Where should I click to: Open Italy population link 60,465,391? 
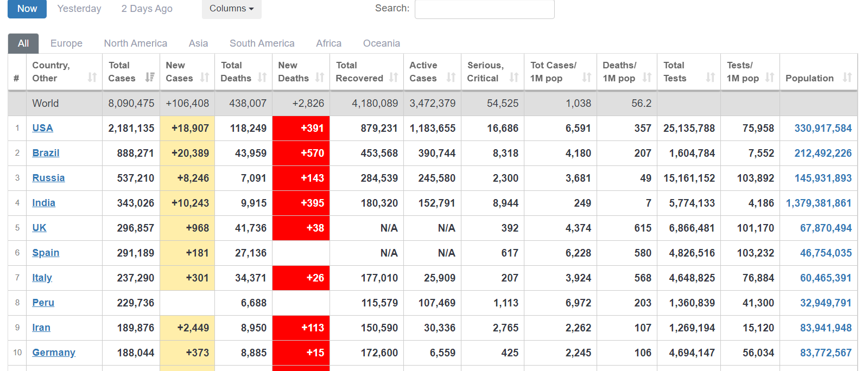(826, 278)
